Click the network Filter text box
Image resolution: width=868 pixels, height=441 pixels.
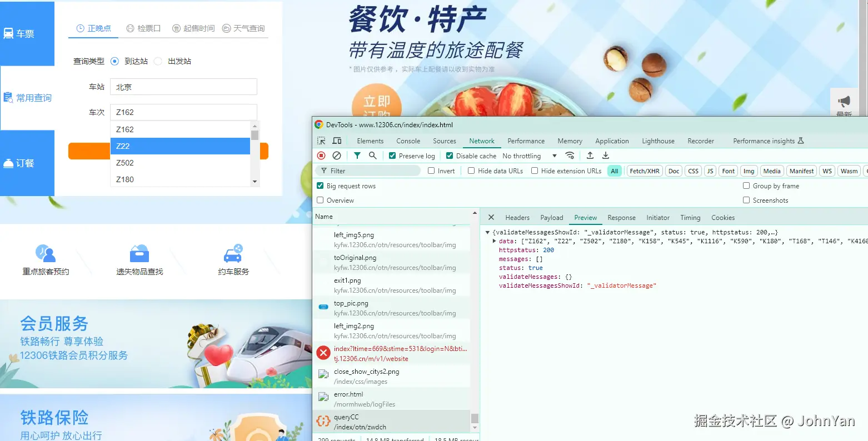(x=368, y=171)
